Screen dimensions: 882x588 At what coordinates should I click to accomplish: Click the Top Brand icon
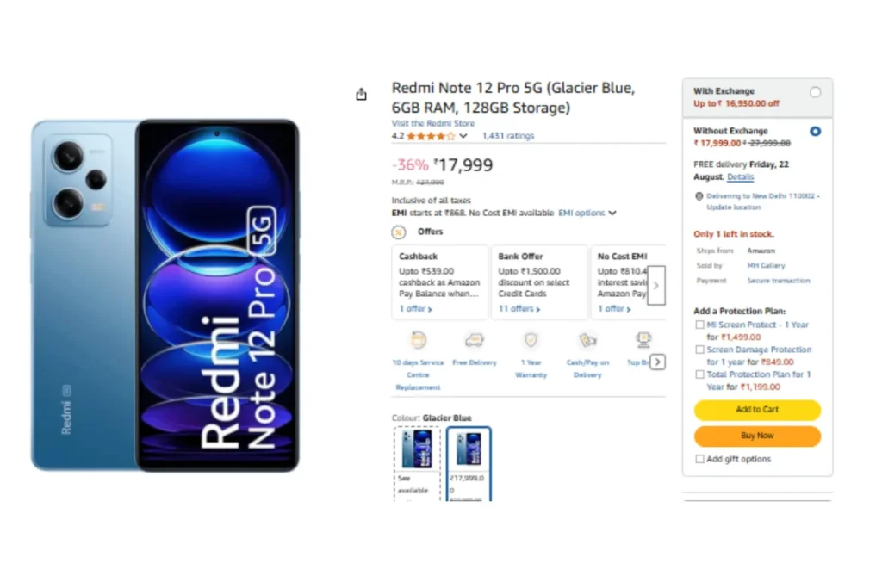(x=643, y=340)
